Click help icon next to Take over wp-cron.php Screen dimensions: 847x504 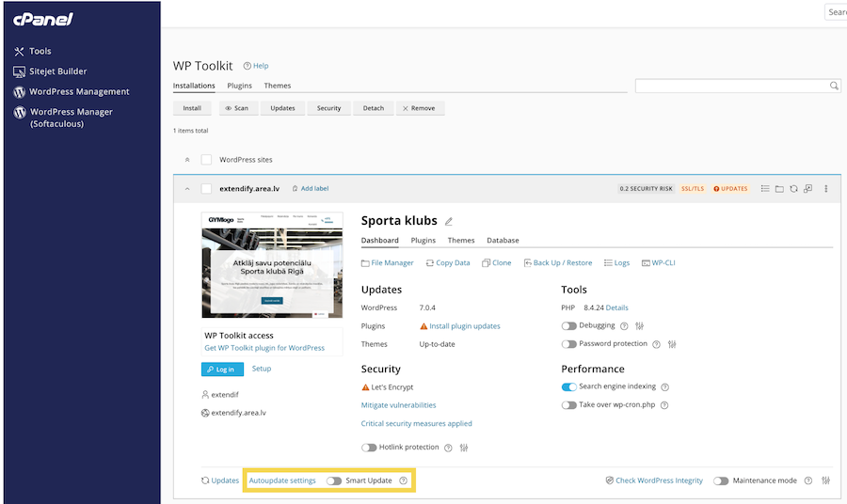coord(664,405)
